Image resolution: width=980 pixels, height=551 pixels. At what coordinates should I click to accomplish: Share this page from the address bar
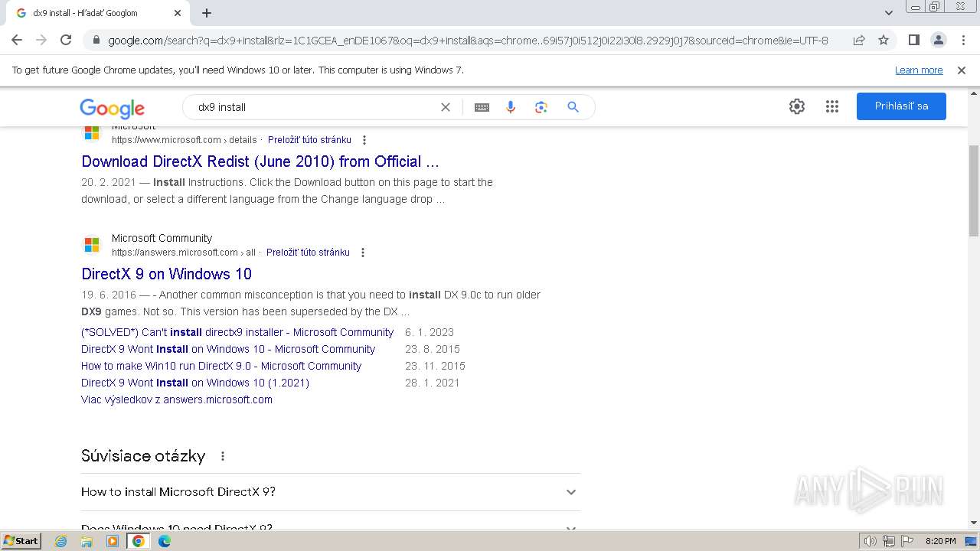859,40
